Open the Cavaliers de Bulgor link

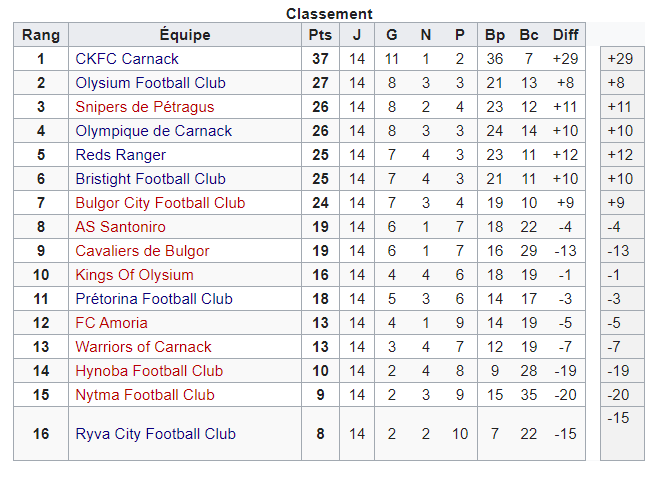[142, 251]
